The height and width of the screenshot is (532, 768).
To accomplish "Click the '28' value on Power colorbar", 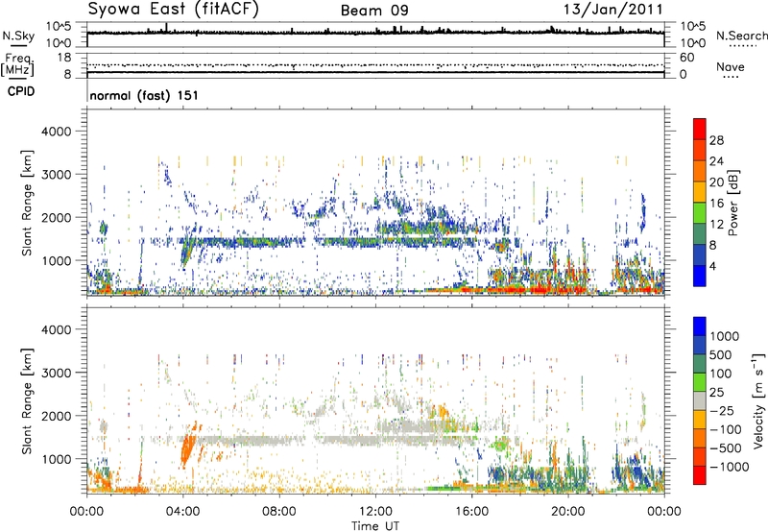I will pos(716,140).
